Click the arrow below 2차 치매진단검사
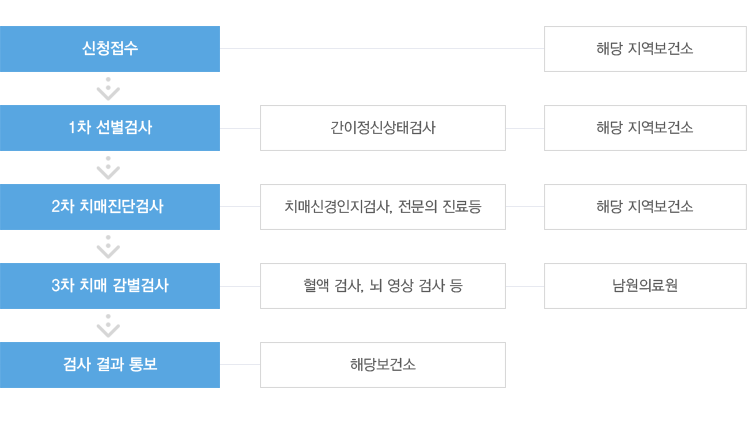747x423 pixels. [x=108, y=247]
